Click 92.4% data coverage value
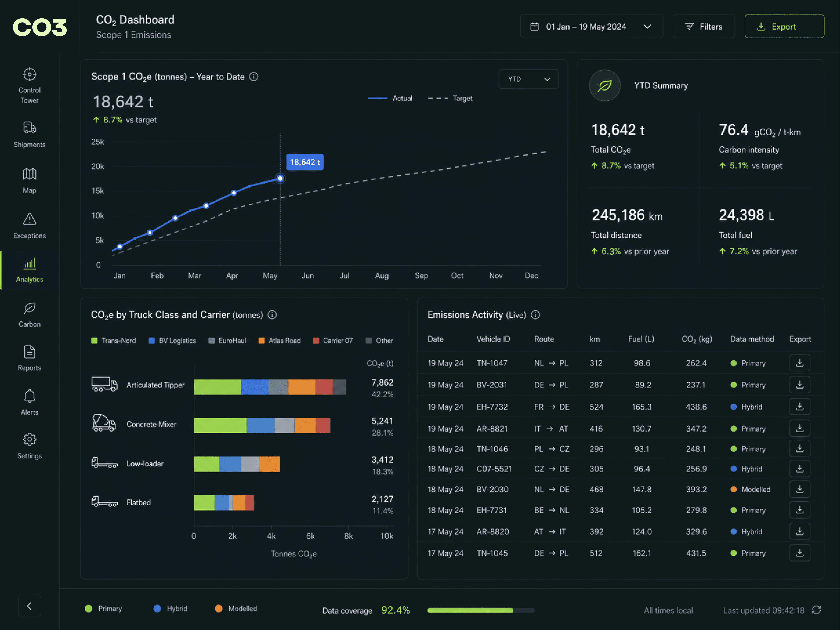 coord(395,610)
